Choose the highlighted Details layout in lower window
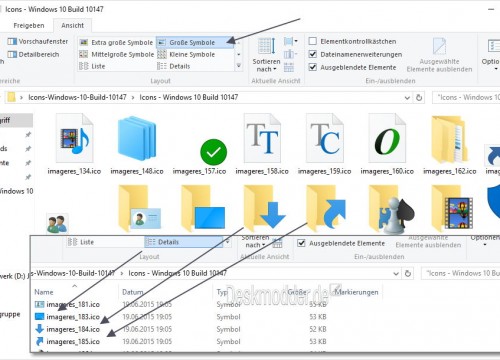The height and width of the screenshot is (360, 500). [184, 242]
